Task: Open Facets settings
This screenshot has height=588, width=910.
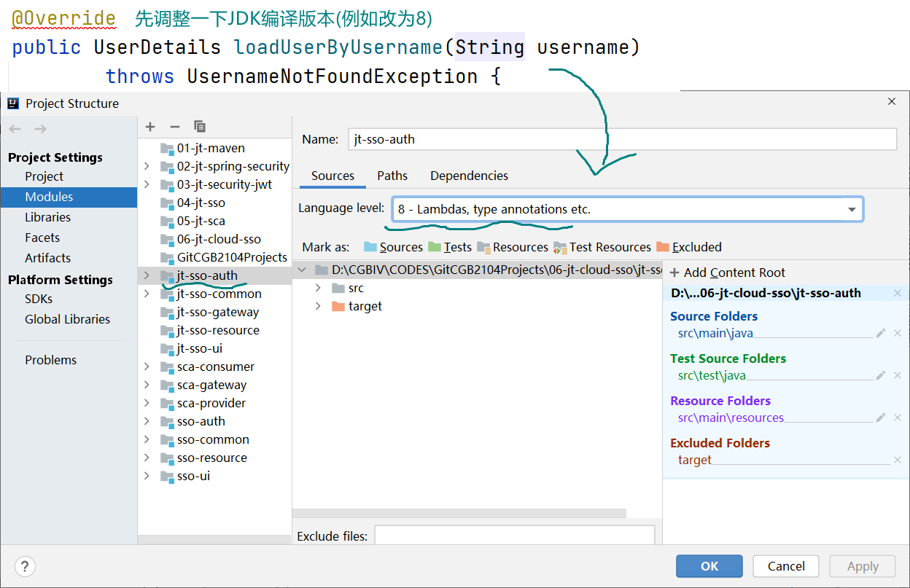Action: 42,238
